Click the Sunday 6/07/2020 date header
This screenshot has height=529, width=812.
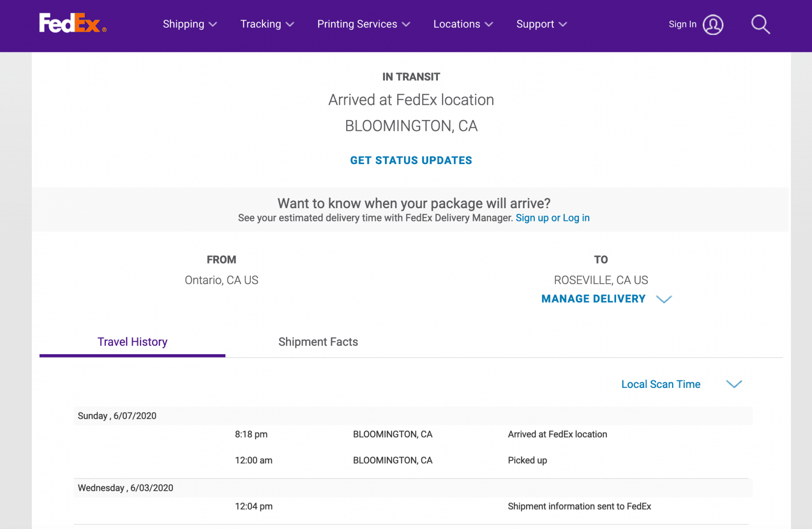(x=117, y=416)
